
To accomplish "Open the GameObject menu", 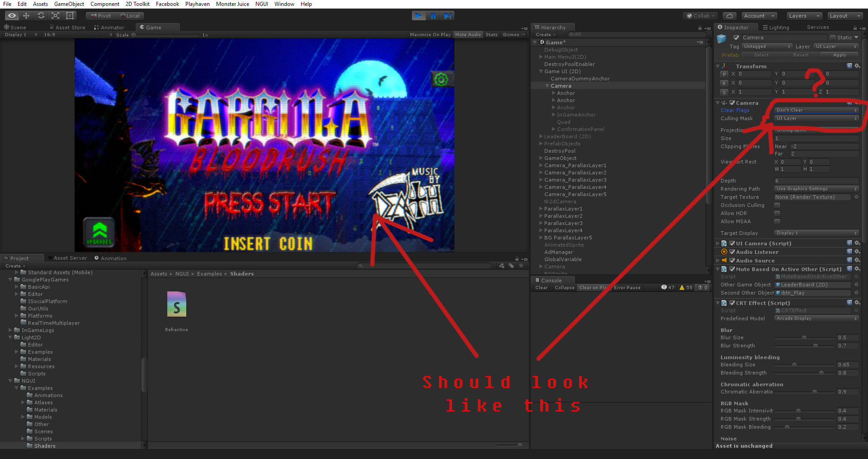I will coord(69,4).
